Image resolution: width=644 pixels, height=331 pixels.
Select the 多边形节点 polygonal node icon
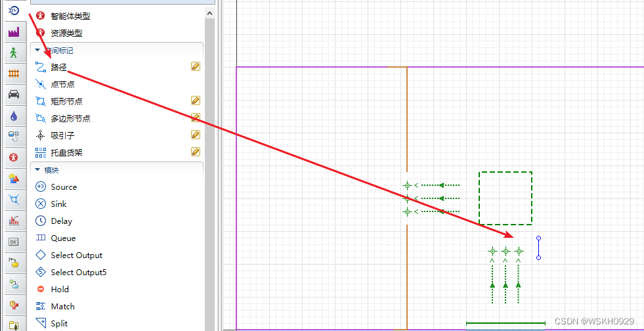[41, 118]
